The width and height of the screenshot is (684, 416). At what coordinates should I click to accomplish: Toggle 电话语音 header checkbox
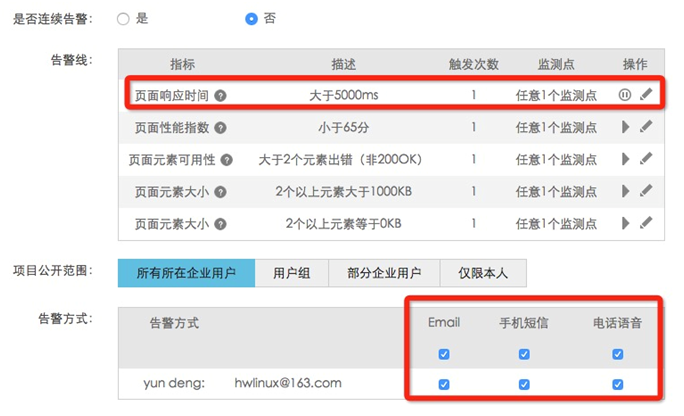tap(617, 354)
